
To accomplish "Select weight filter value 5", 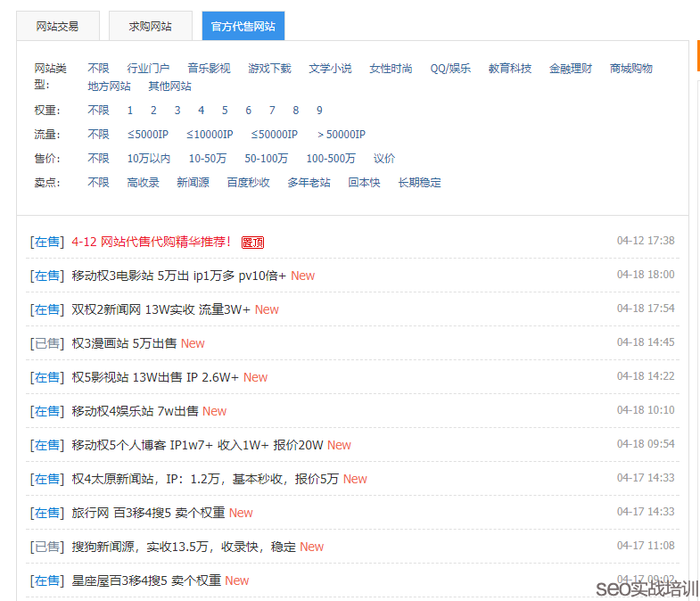I will (225, 111).
